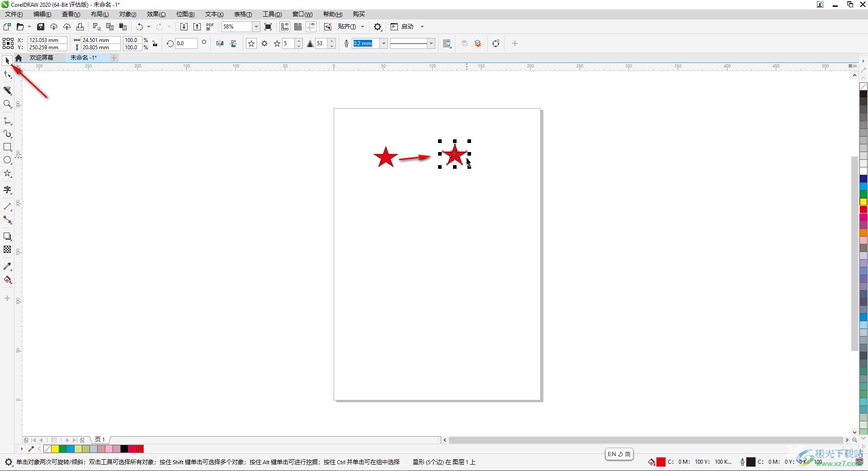The image size is (868, 471).
Task: Select the Zoom magnifier tool
Action: click(x=7, y=104)
